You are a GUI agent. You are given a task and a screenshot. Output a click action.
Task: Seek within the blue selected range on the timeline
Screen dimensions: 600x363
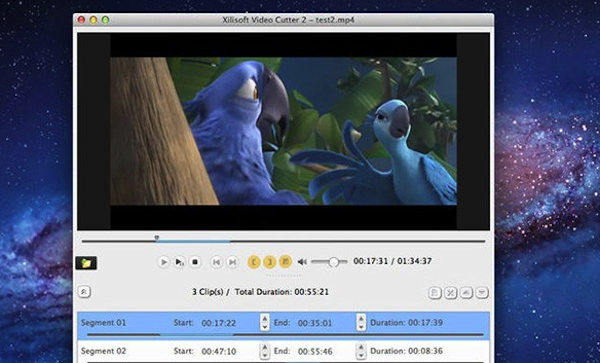[x=193, y=241]
